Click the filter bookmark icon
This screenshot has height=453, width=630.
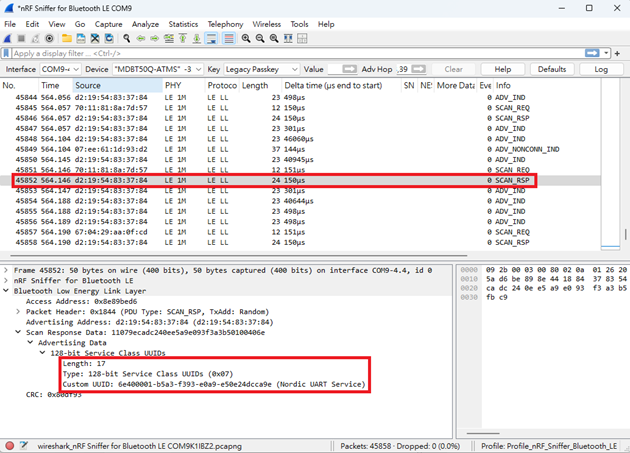[x=7, y=53]
